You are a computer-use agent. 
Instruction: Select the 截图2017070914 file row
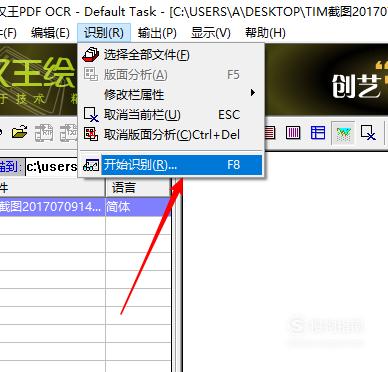click(x=85, y=207)
